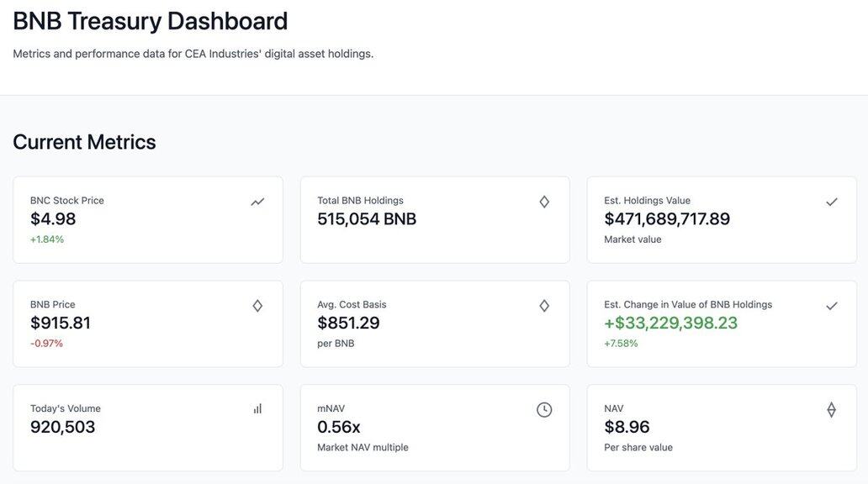868x484 pixels.
Task: Click the +1.84% stock price change
Action: coord(47,239)
